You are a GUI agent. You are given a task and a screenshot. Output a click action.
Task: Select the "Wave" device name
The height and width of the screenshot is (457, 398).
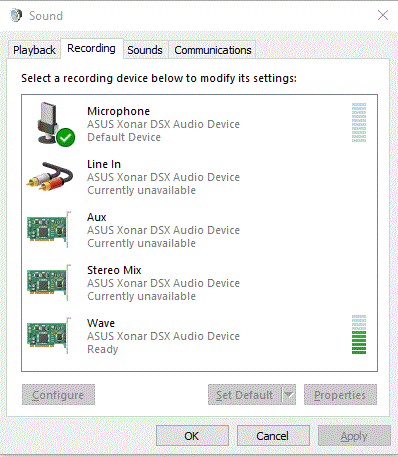coord(101,323)
